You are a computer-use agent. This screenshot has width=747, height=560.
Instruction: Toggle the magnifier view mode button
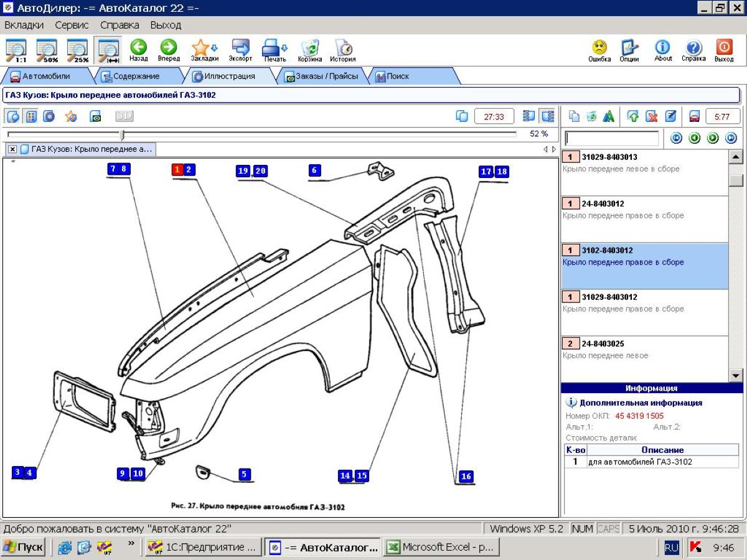pyautogui.click(x=14, y=116)
